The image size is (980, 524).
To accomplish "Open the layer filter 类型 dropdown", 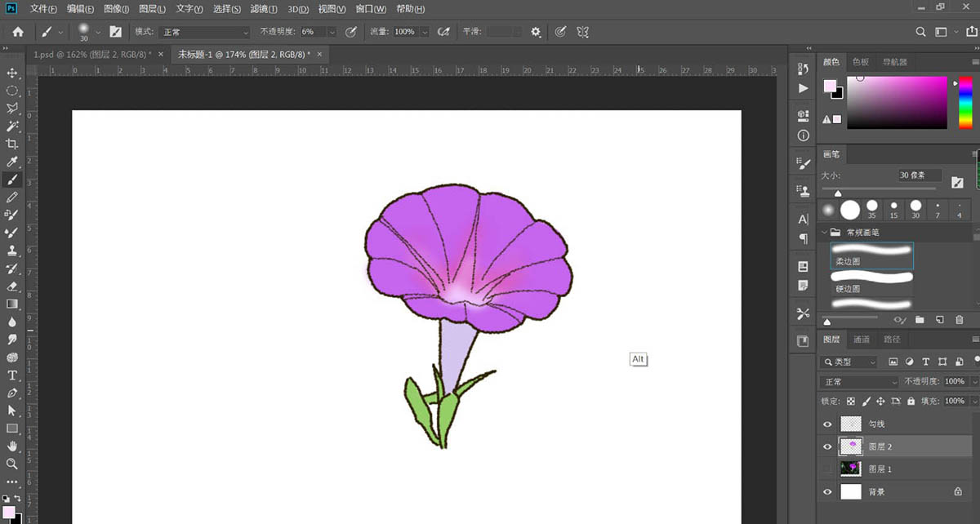I will point(849,362).
